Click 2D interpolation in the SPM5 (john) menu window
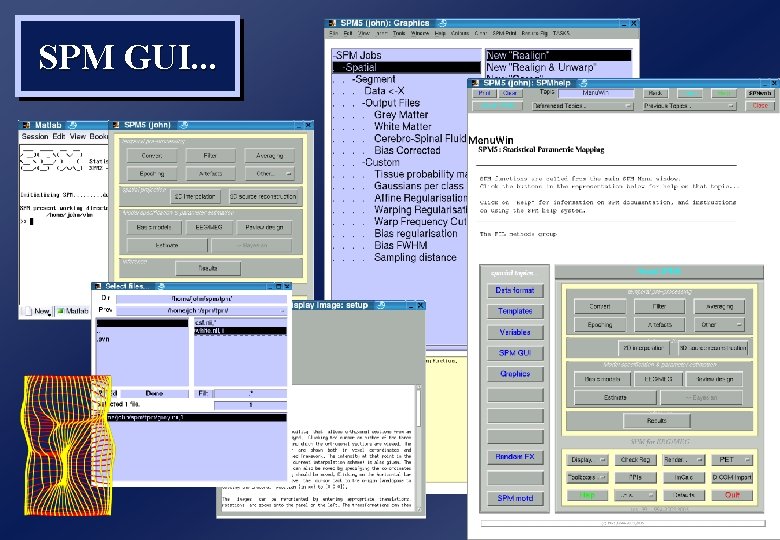 click(195, 196)
